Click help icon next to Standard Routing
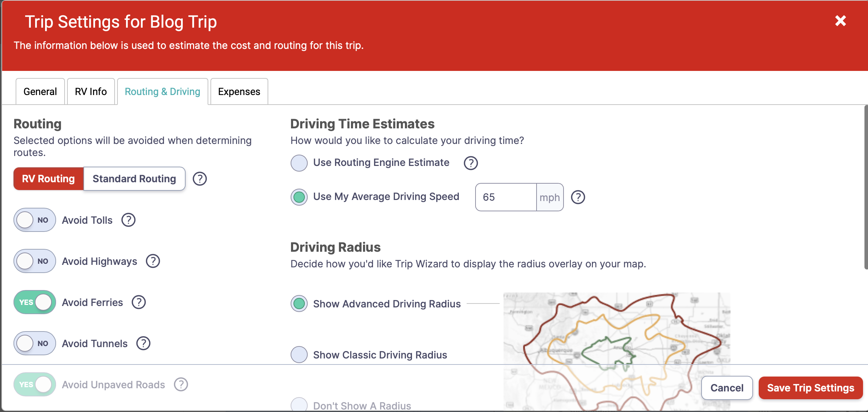868x412 pixels. (199, 179)
